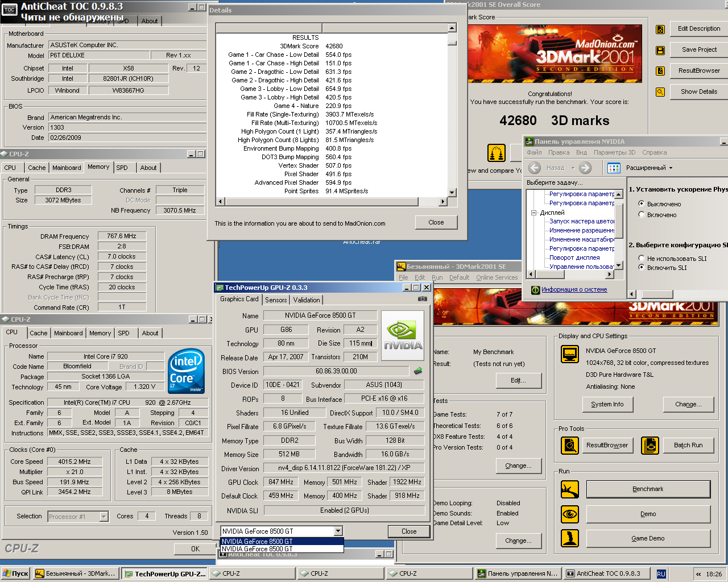
Task: Click the Intel Core i7 logo in CPU-Z
Action: (187, 371)
